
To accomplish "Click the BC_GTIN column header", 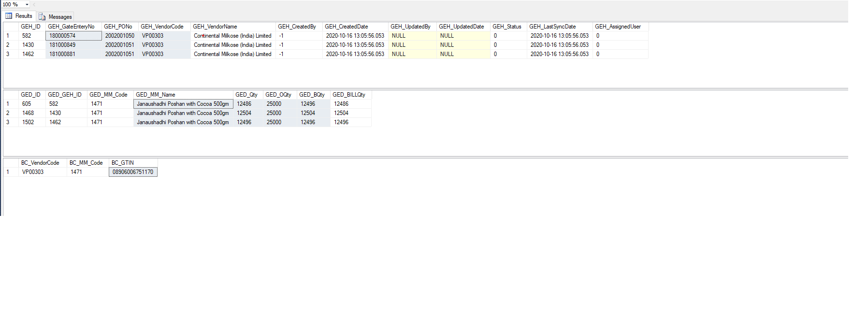I will click(x=123, y=163).
